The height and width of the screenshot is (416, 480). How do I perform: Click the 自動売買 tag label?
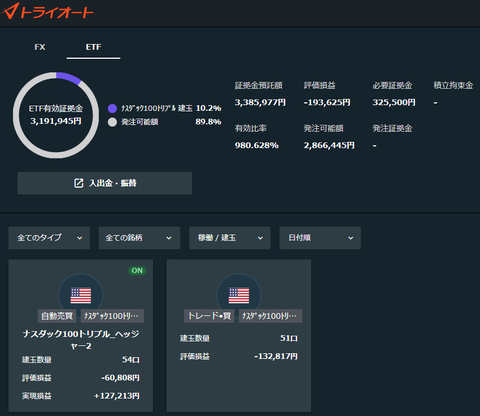(x=57, y=316)
